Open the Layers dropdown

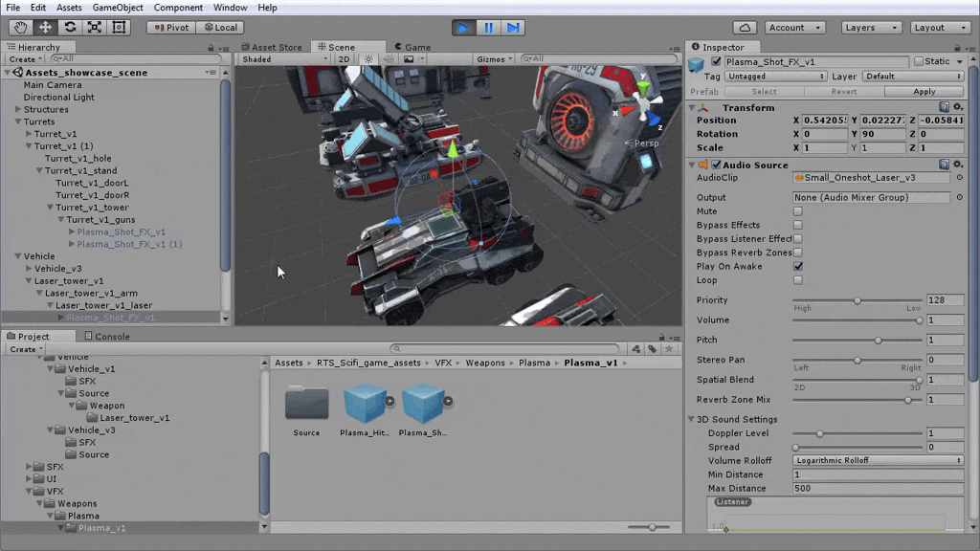pyautogui.click(x=869, y=28)
